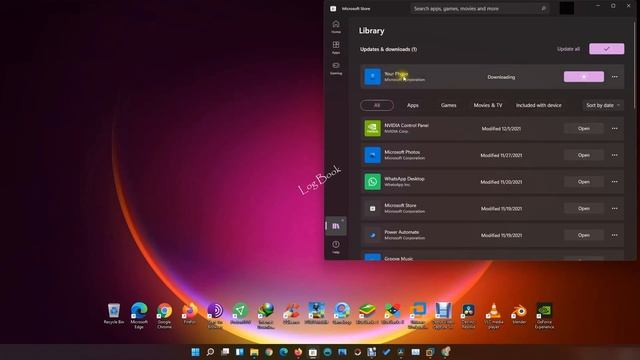Click the WhatsApp Desktop app icon

click(x=372, y=182)
